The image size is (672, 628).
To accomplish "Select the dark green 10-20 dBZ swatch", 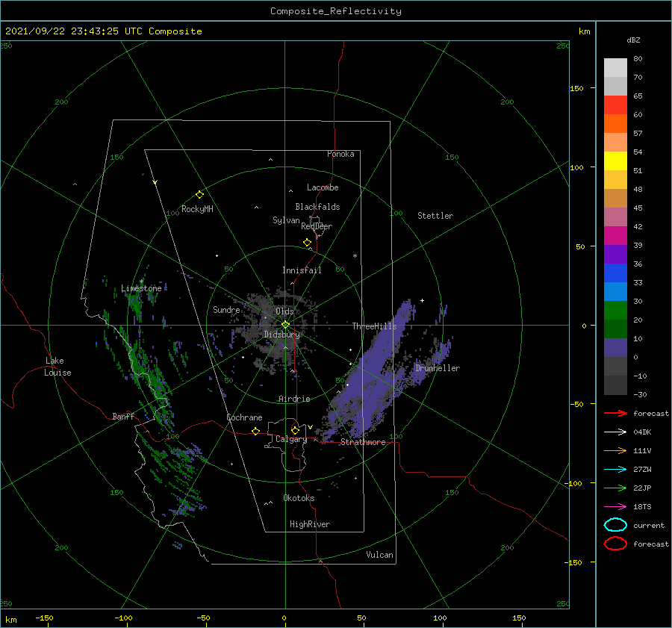I will tap(615, 329).
